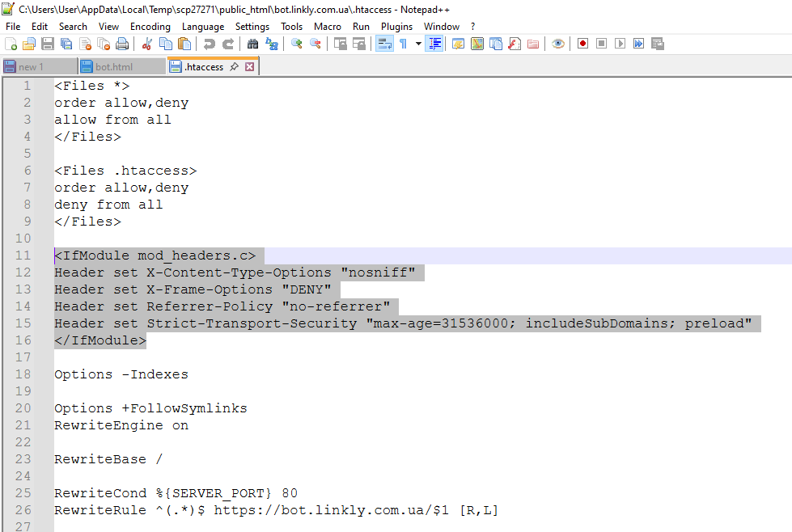Click on the '<Files .htaccess>' line
Image resolution: width=792 pixels, height=532 pixels.
[125, 171]
